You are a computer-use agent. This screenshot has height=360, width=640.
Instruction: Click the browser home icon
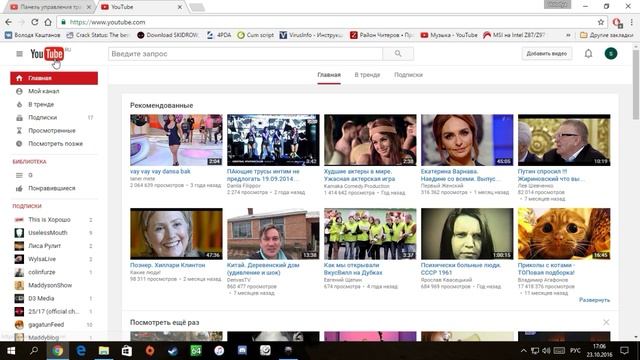click(x=48, y=22)
